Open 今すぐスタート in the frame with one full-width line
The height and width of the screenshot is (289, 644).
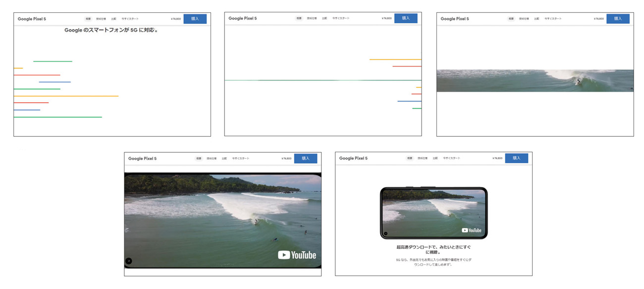pos(341,18)
